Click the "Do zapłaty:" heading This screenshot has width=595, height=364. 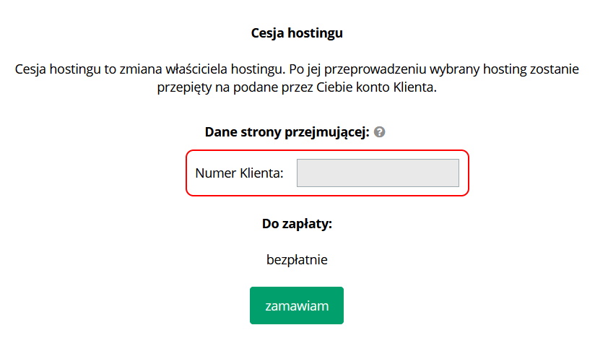(x=297, y=224)
